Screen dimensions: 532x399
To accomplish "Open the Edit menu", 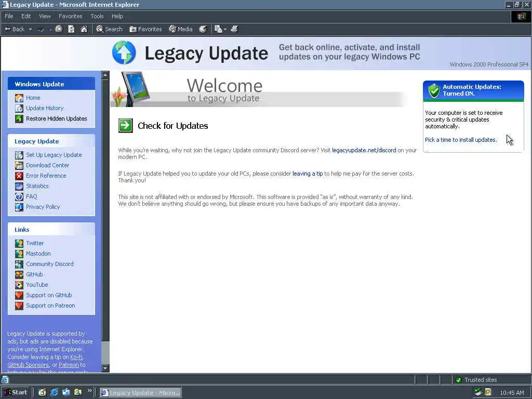I will (x=26, y=16).
